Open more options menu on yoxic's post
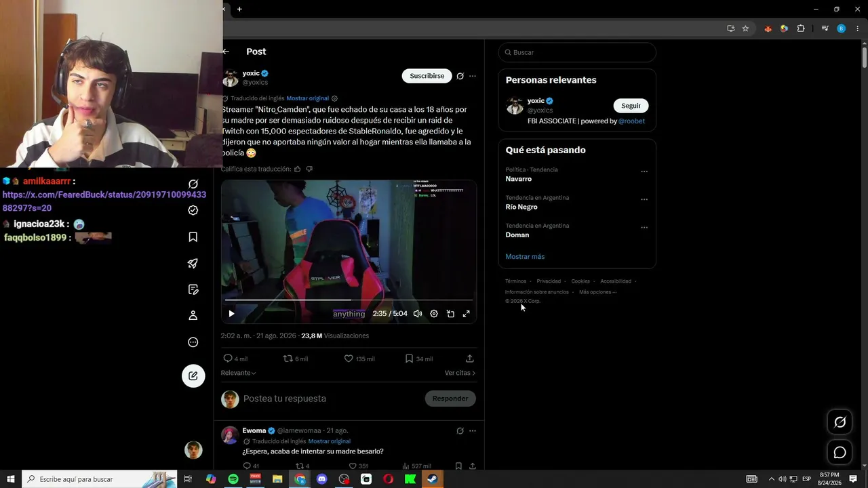 point(473,76)
